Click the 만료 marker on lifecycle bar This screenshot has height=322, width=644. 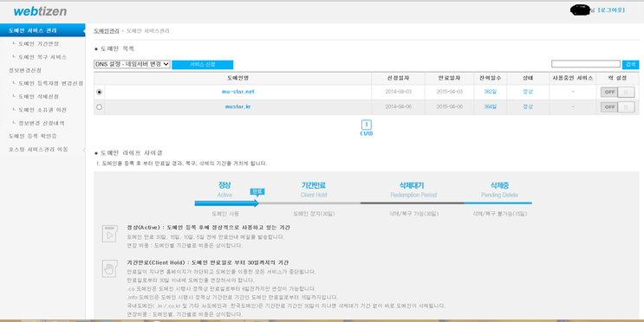pos(257,191)
